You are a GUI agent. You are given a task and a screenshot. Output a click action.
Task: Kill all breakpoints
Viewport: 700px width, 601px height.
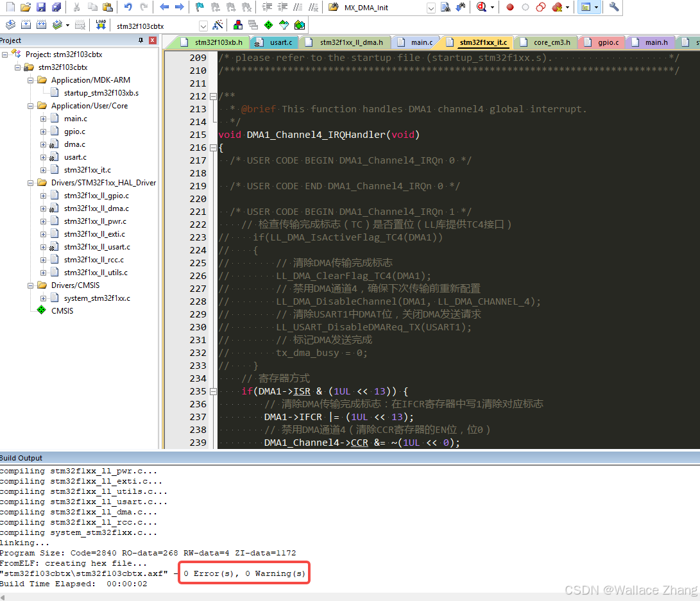coord(557,7)
